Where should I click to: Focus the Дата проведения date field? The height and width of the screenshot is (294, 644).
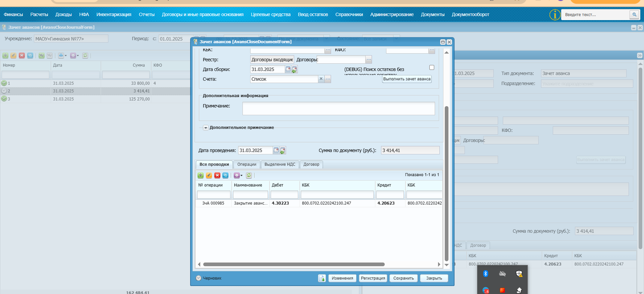click(255, 150)
